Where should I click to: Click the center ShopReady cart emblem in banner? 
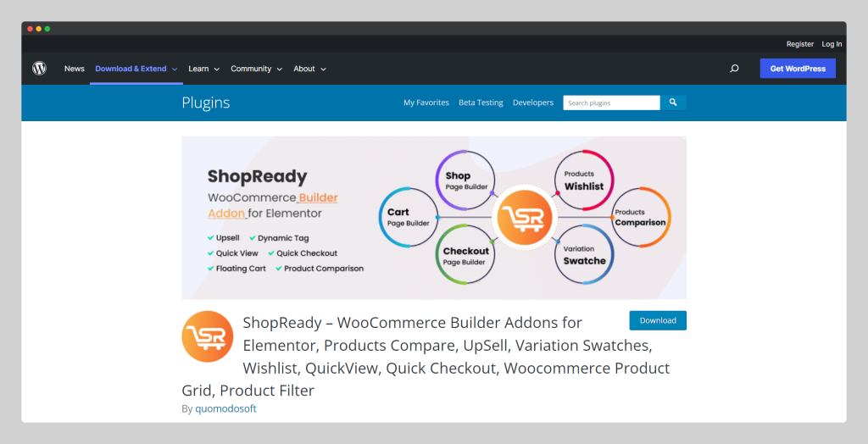click(523, 217)
